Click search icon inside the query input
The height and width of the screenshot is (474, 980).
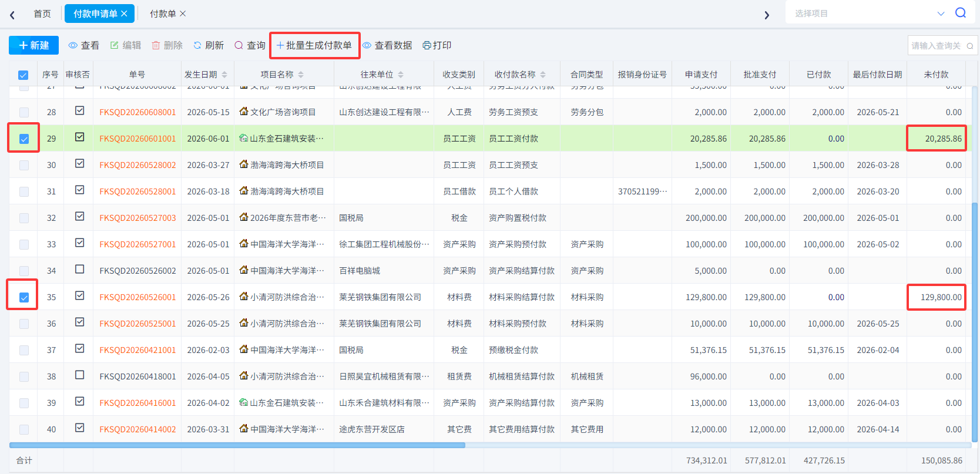pyautogui.click(x=970, y=46)
